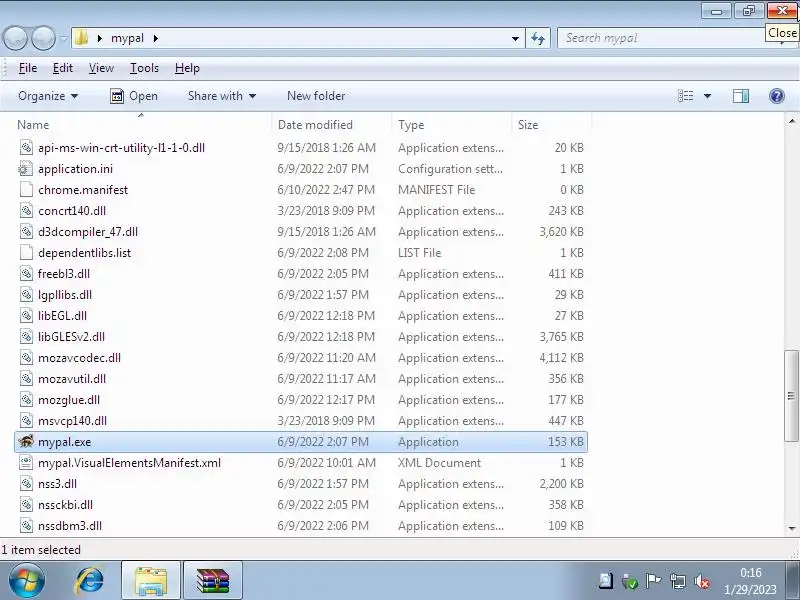Viewport: 800px width, 600px height.
Task: Click the refresh button beside the address bar
Action: [538, 38]
